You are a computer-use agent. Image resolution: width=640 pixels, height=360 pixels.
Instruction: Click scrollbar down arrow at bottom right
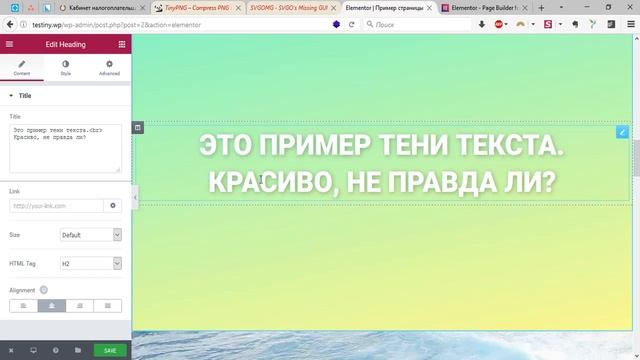(636, 356)
